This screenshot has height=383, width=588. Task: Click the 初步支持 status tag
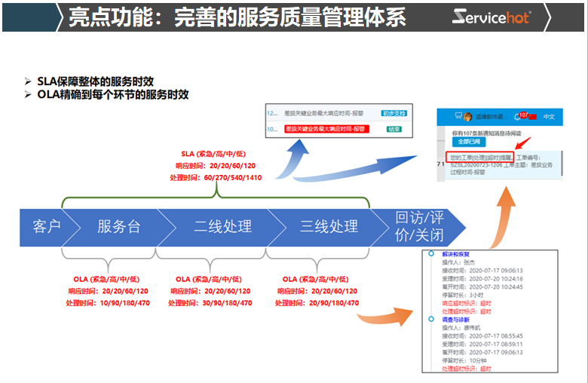394,114
